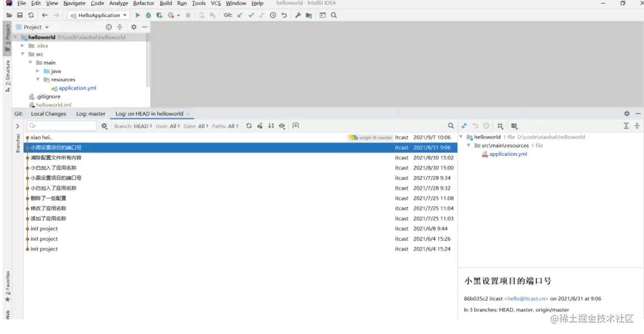Click Collapse All icon in changes pane
This screenshot has width=644, height=334.
(637, 126)
